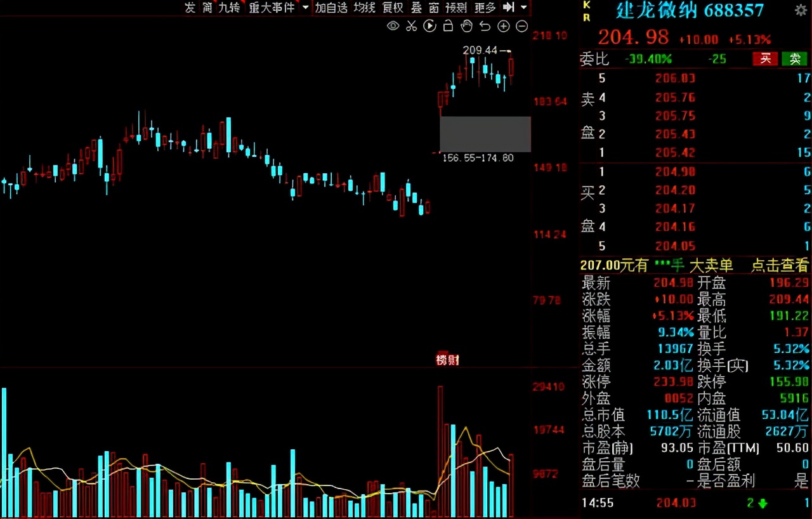Click the 发 toolbar item
This screenshot has height=519, width=812.
pos(190,8)
